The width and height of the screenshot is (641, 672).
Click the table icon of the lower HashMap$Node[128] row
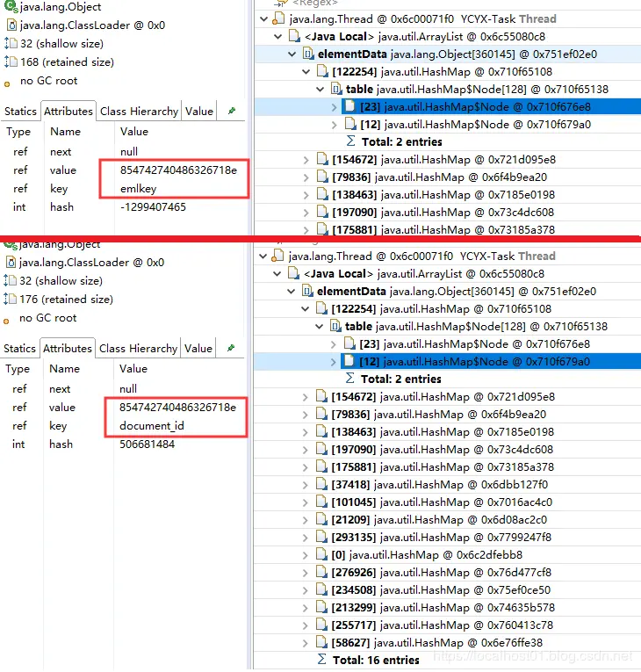[x=335, y=326]
